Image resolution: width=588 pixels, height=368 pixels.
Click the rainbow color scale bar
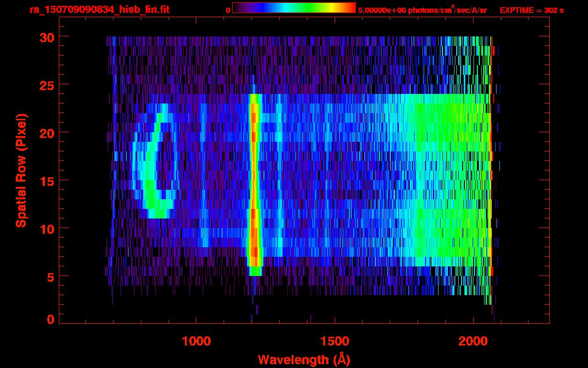(294, 8)
